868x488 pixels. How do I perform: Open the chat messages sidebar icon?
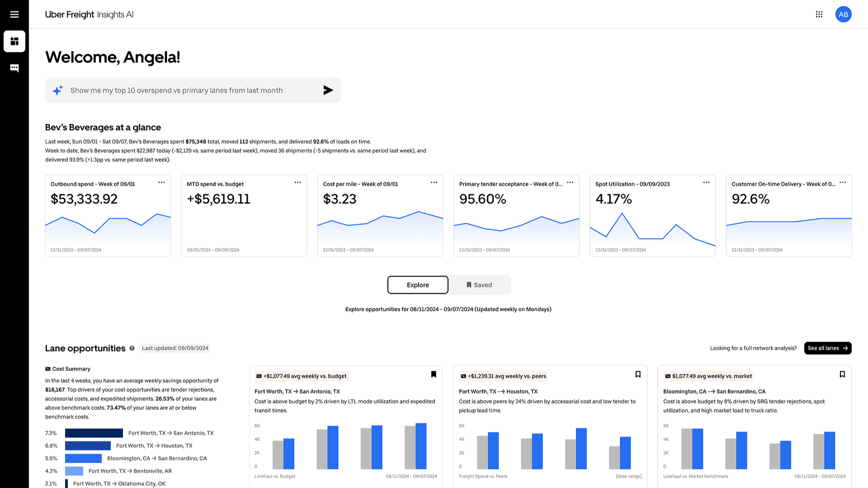14,68
